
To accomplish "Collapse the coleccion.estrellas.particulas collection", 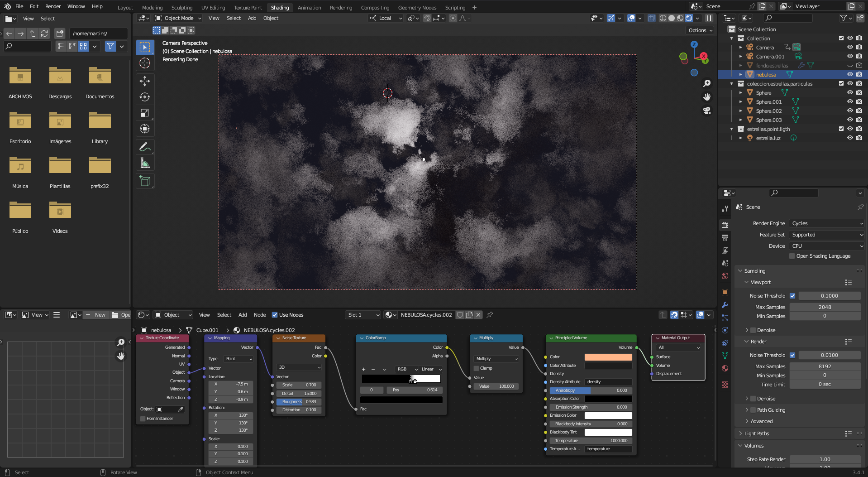I will click(x=732, y=84).
